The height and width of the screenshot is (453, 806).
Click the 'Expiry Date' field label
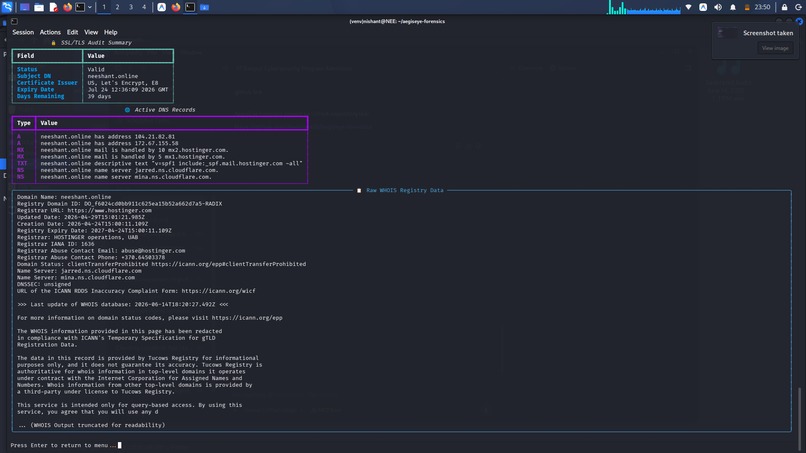[x=35, y=89]
